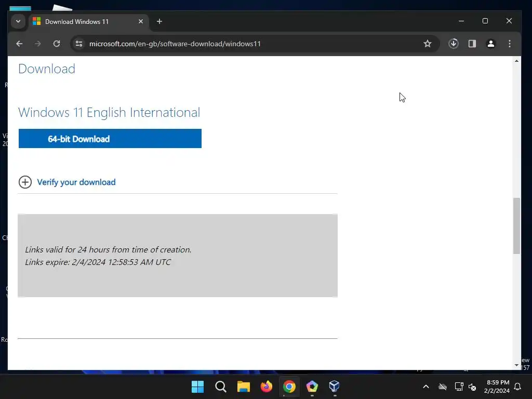Image resolution: width=532 pixels, height=399 pixels.
Task: Click the scrollbar down arrow
Action: click(x=516, y=365)
